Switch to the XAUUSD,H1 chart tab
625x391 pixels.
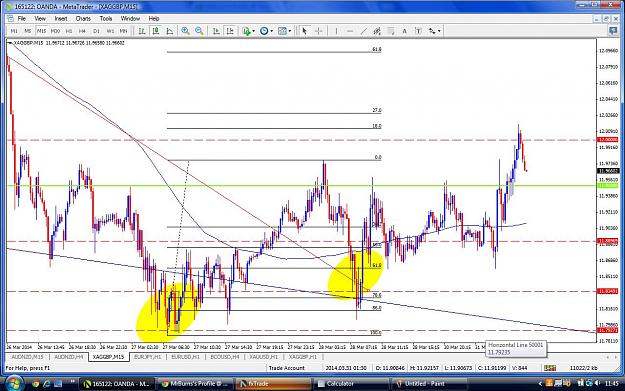click(x=263, y=357)
